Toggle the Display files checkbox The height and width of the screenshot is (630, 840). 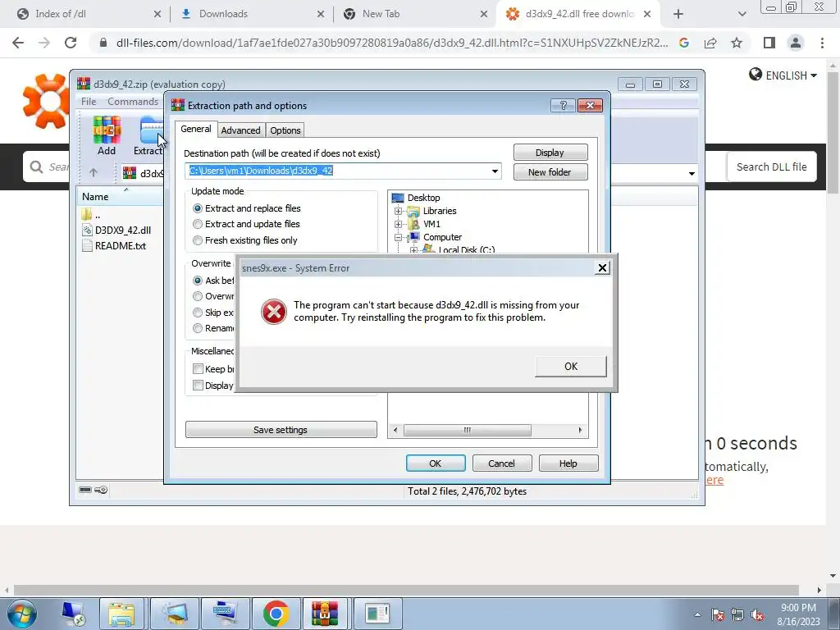(x=198, y=386)
